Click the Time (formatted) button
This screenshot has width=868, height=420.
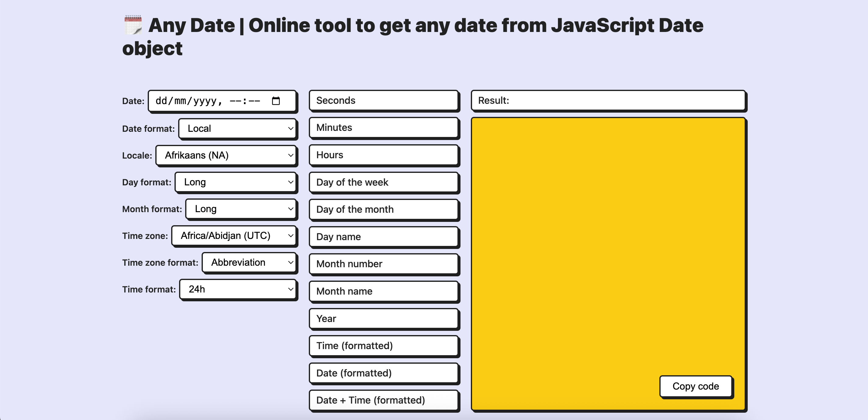pos(384,345)
